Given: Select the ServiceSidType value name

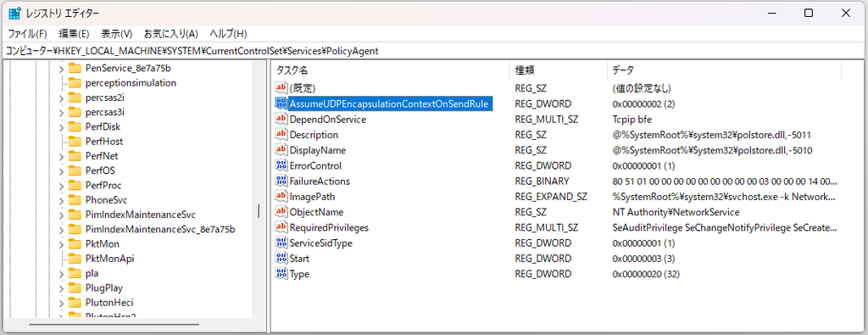Looking at the screenshot, I should 321,243.
